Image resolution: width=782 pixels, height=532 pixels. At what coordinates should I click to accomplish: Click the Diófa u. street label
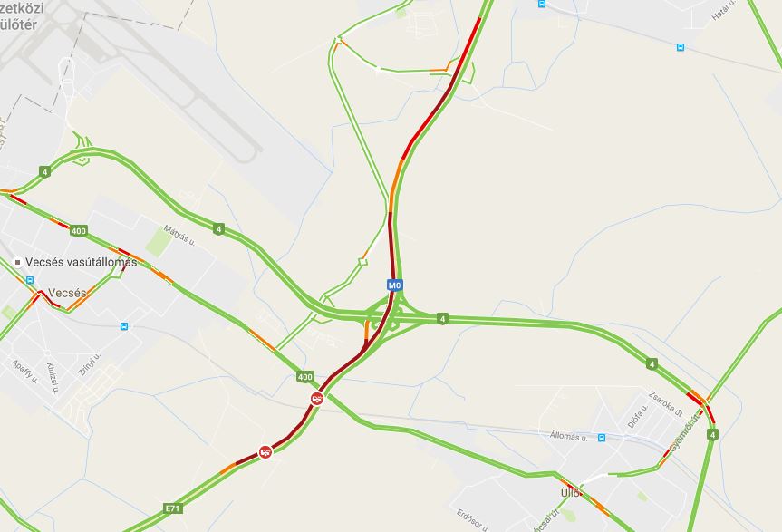point(637,416)
